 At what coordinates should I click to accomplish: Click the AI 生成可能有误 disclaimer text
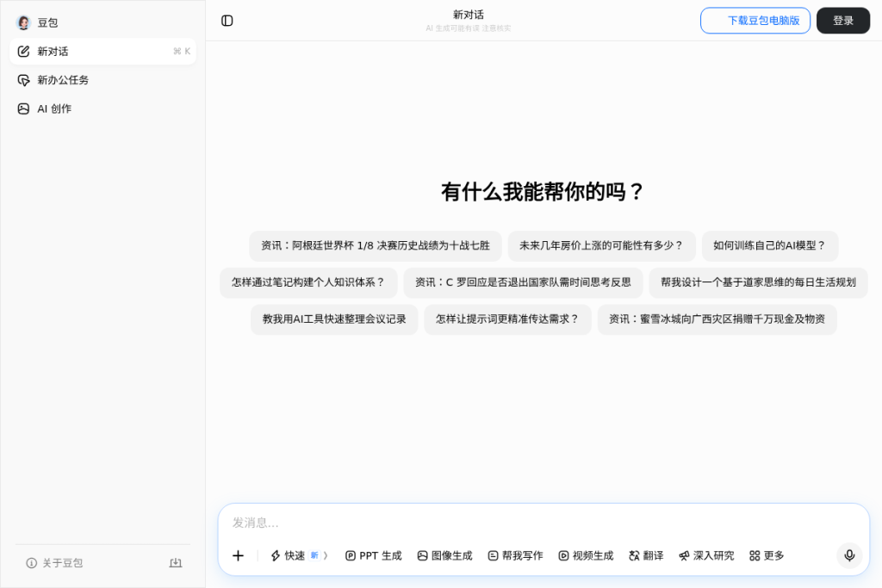coord(468,28)
